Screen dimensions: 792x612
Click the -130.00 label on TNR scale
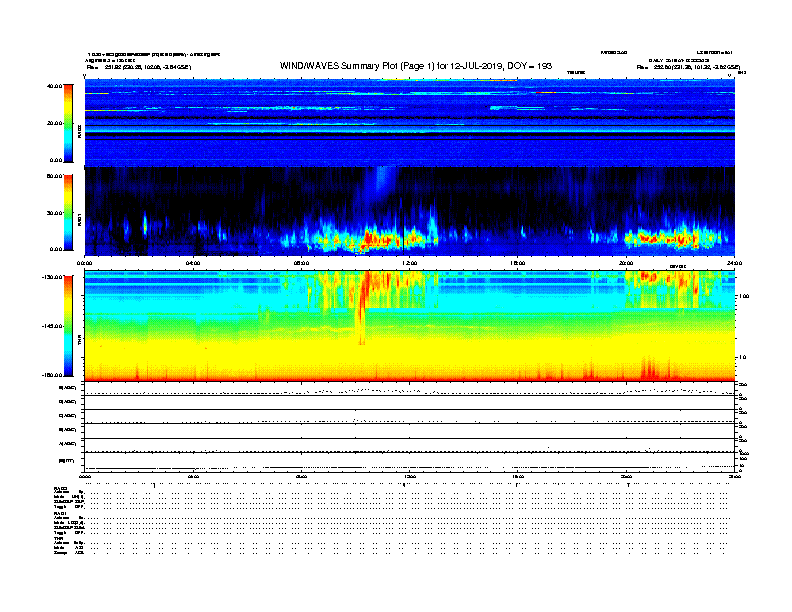[x=52, y=277]
